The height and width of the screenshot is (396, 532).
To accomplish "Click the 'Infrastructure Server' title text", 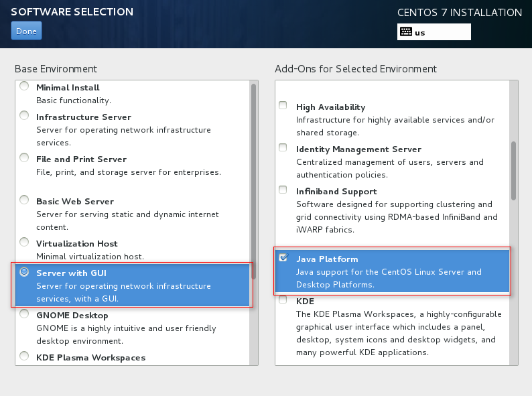I will [84, 117].
